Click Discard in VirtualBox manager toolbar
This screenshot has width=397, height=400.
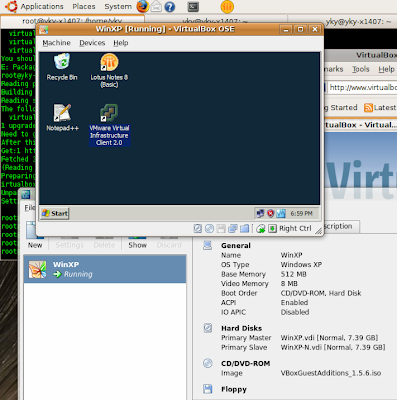(x=169, y=243)
